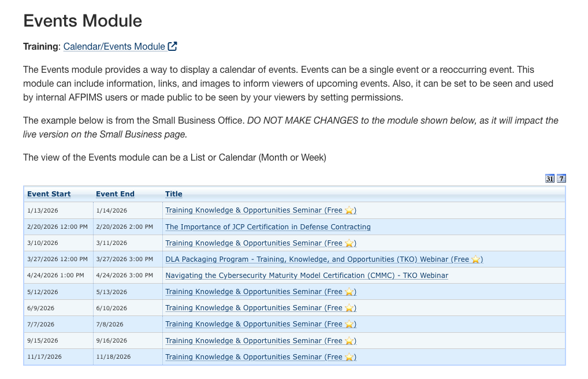Click the 2/20/2026 12:00 PM start date cell
This screenshot has height=379, width=588.
[x=57, y=227]
